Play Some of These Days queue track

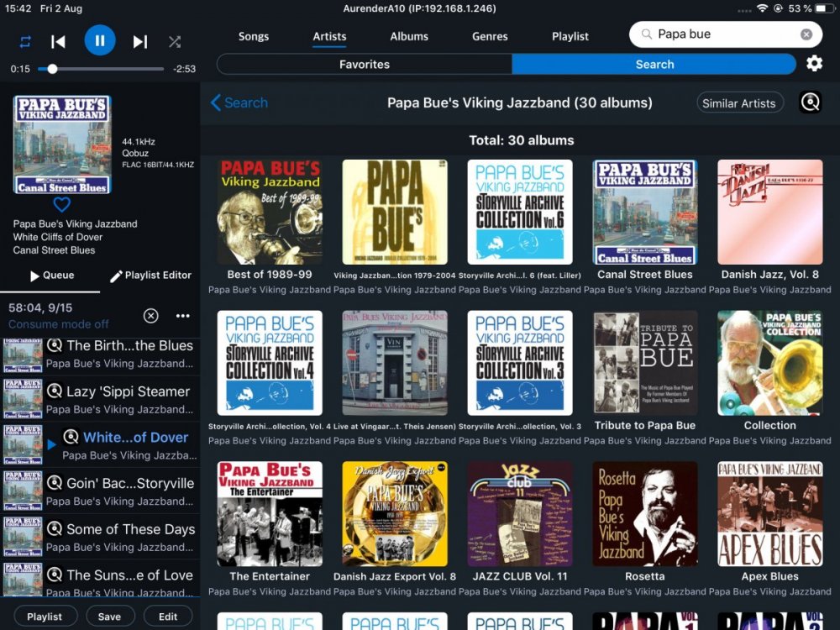click(x=101, y=538)
